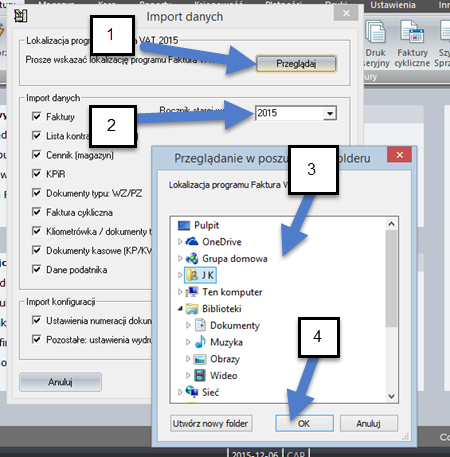
Task: Click the Przeglądaj button
Action: (x=296, y=64)
